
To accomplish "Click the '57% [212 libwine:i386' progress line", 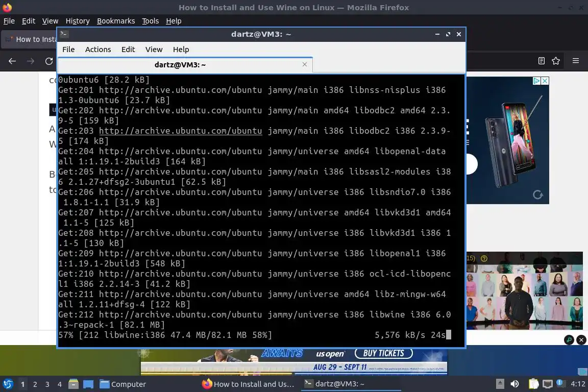I will (x=165, y=335).
